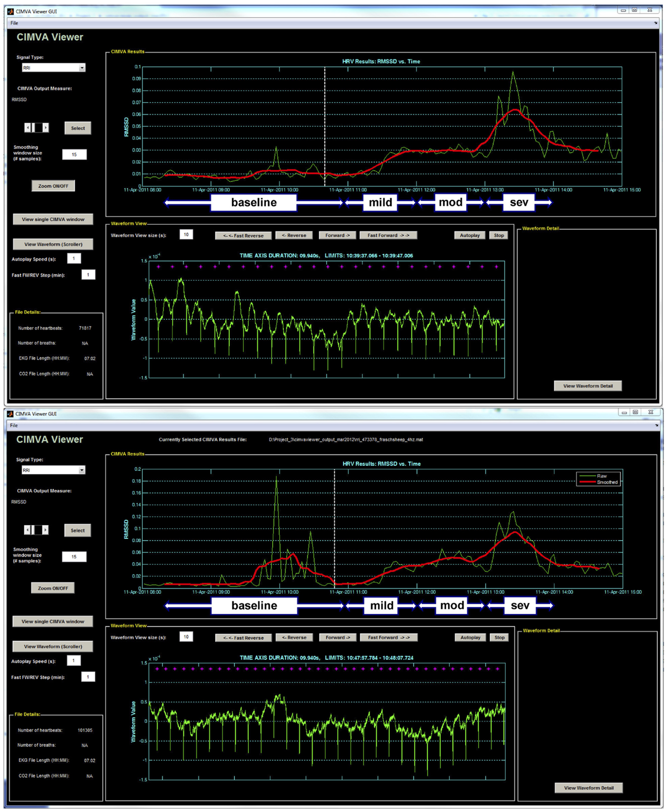Click right arrow of output measure scroller, bottom window
Image resolution: width=668 pixels, height=812 pixels.
(x=45, y=530)
